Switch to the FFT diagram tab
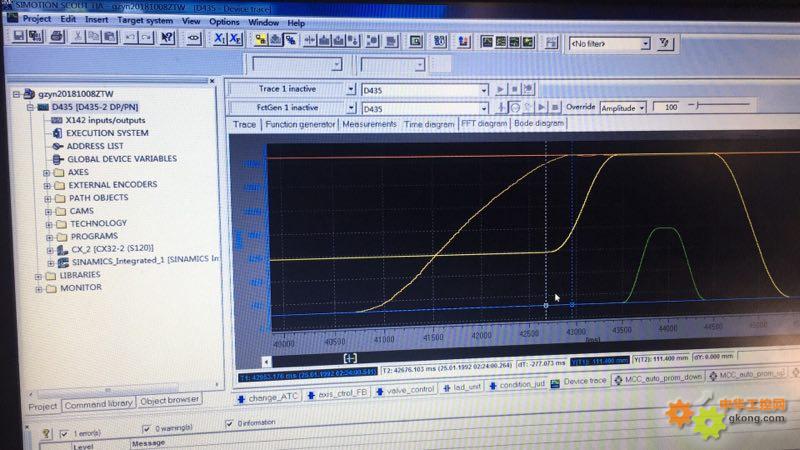The image size is (800, 450). tap(484, 123)
